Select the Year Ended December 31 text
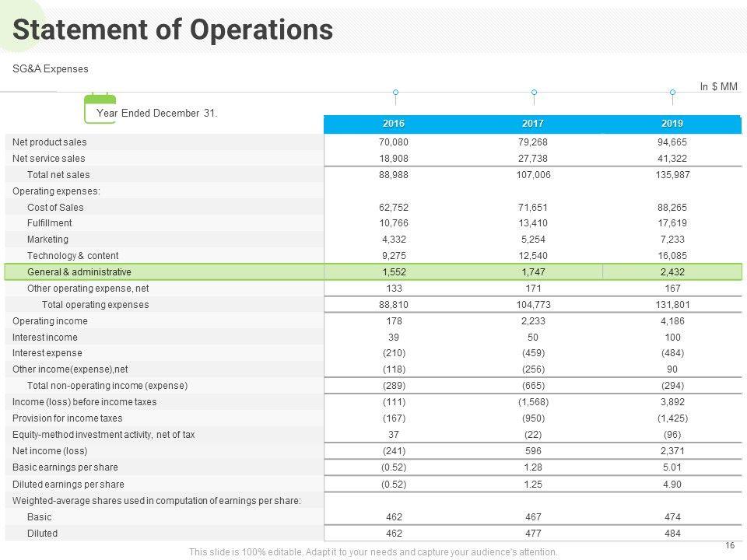This screenshot has width=747, height=560. [157, 114]
